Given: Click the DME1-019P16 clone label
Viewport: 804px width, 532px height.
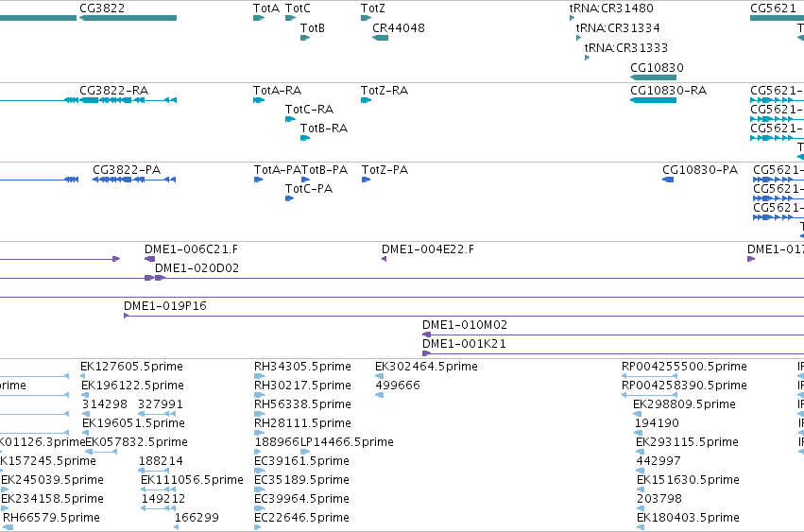Looking at the screenshot, I should pos(165,306).
